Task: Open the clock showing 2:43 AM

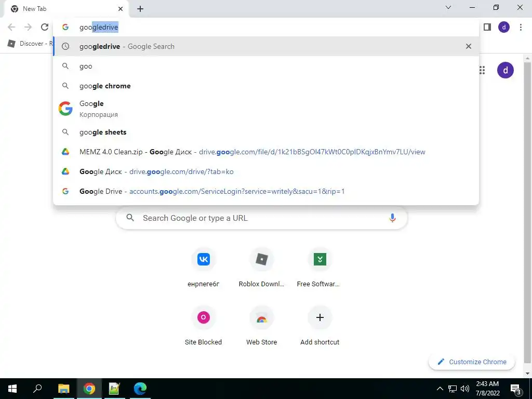Action: click(487, 389)
